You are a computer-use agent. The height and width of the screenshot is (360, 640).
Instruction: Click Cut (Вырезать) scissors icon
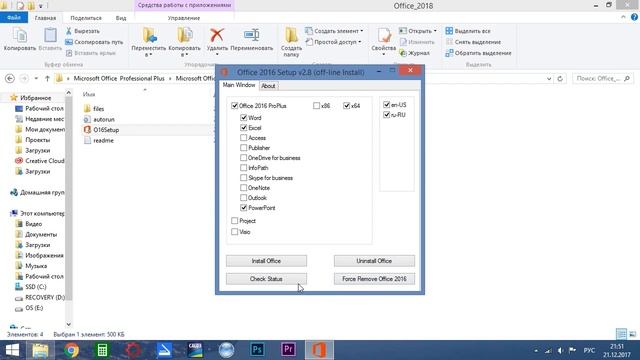pyautogui.click(x=69, y=31)
